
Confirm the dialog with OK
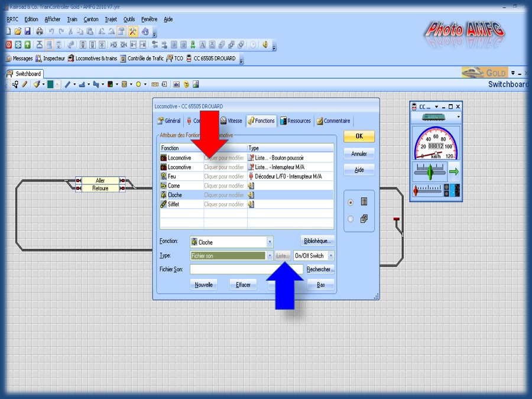[x=359, y=137]
